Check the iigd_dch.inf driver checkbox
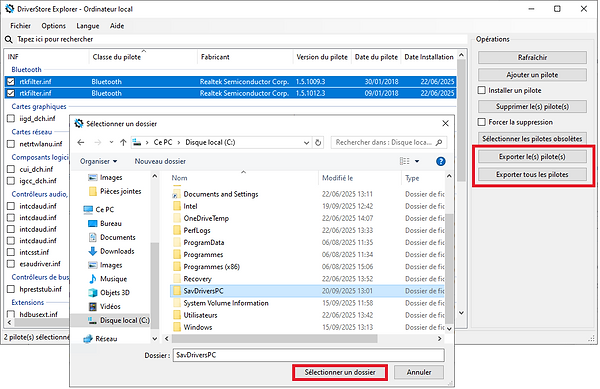 pyautogui.click(x=11, y=119)
